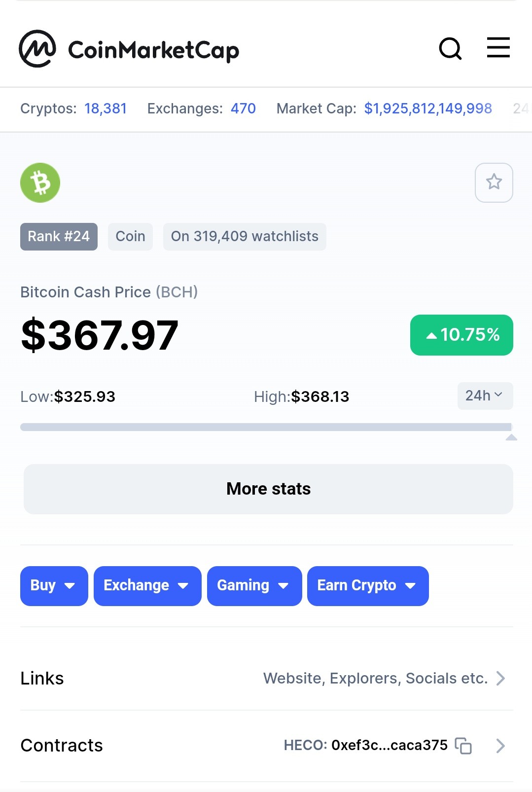The height and width of the screenshot is (792, 532).
Task: Click the Exchanges 470 link
Action: 243,108
